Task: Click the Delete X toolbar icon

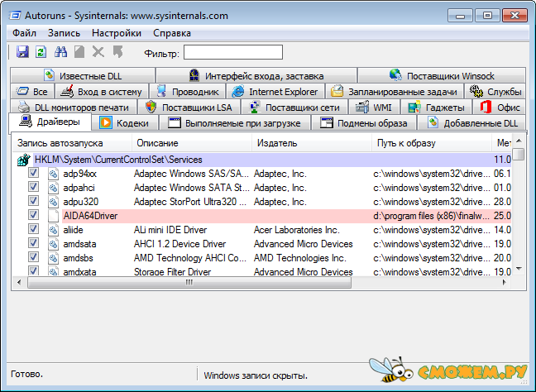Action: 98,52
